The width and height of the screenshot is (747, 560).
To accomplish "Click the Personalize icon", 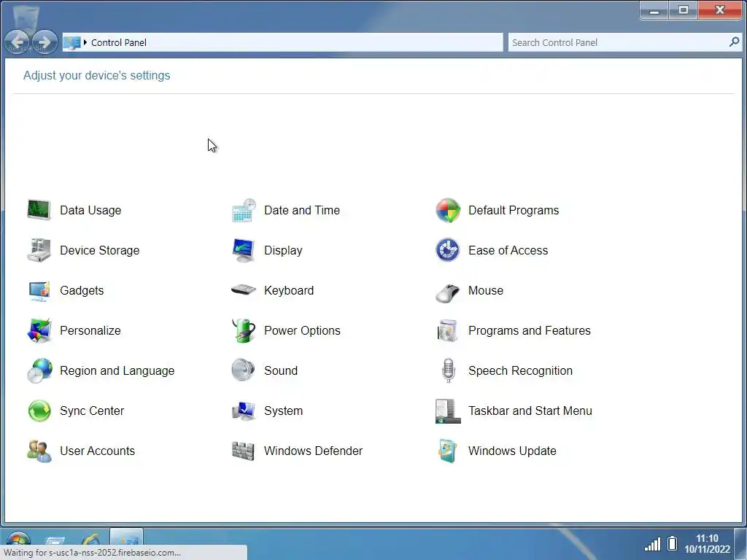I will (x=39, y=330).
